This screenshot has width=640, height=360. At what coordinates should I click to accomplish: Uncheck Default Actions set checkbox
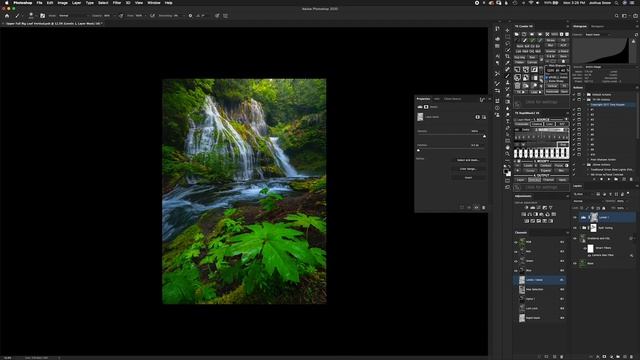point(574,94)
